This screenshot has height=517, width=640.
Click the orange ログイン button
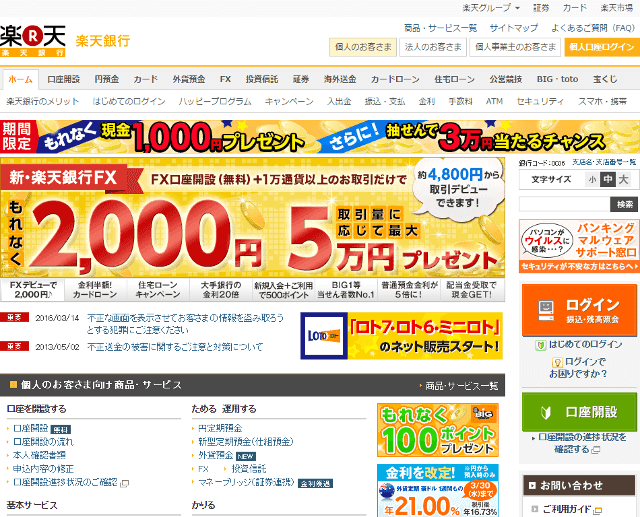[579, 311]
